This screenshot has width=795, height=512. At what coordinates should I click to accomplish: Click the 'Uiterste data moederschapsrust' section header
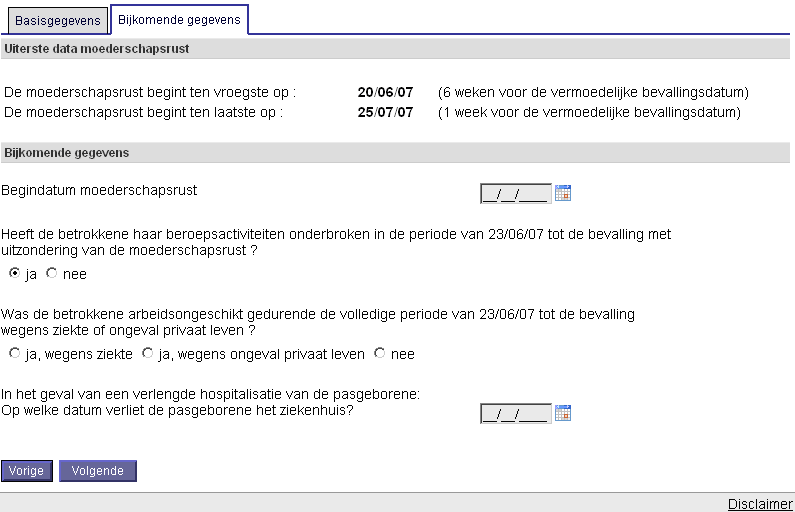pyautogui.click(x=97, y=48)
